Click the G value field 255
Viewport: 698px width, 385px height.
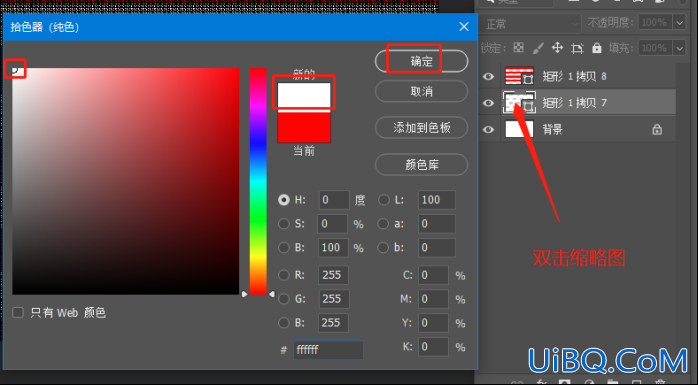click(x=334, y=299)
